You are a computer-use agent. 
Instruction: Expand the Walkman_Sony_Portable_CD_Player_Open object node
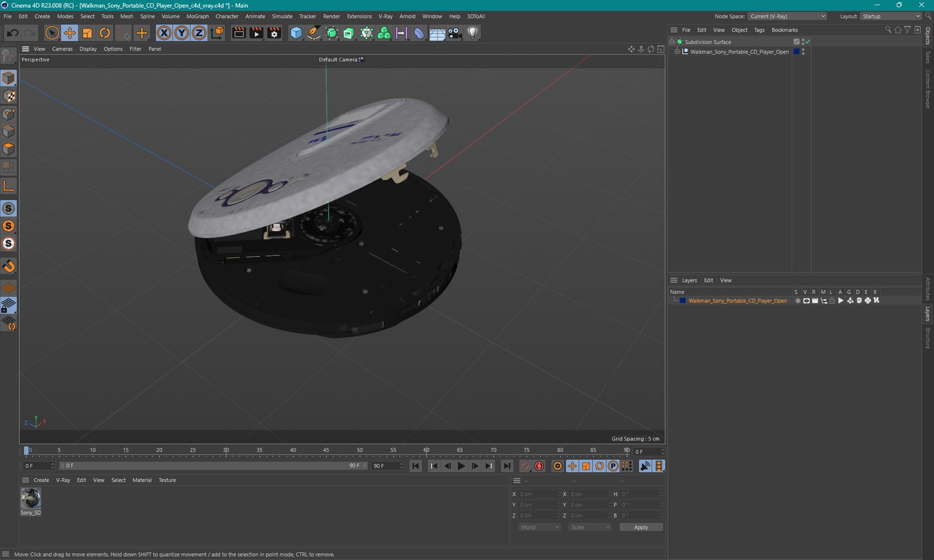[677, 52]
